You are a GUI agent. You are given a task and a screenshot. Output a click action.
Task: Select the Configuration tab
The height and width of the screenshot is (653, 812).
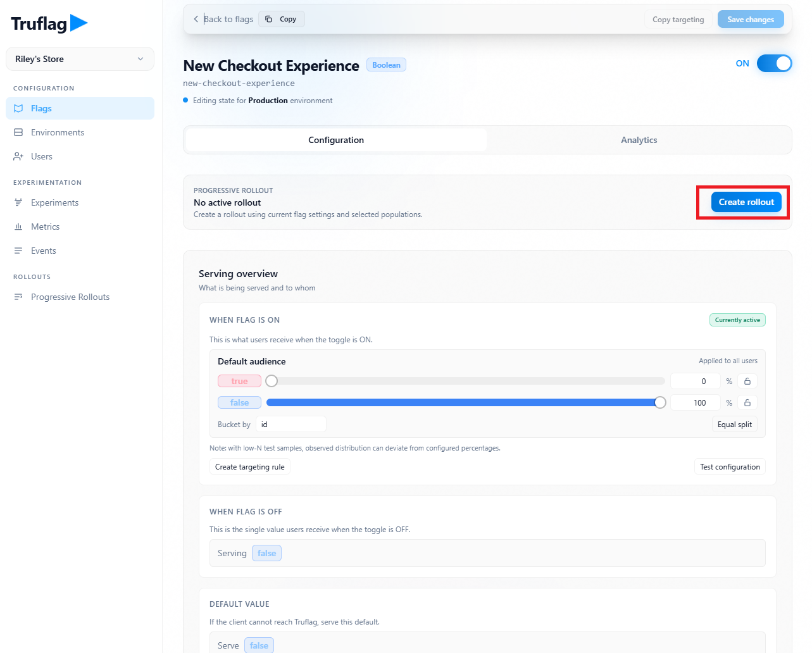pyautogui.click(x=336, y=140)
